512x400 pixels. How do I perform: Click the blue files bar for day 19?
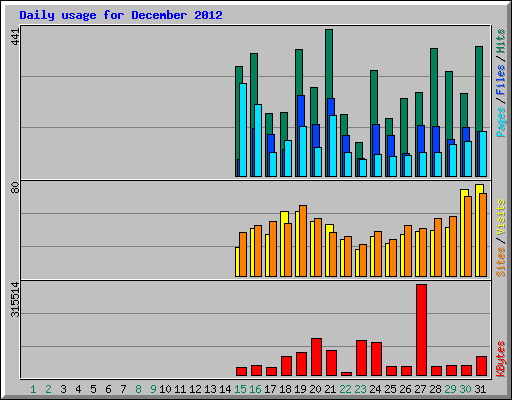301,111
